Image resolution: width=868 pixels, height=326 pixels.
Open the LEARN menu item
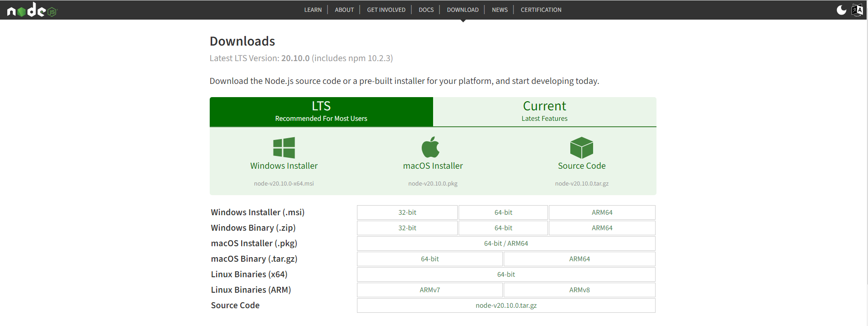(x=313, y=10)
